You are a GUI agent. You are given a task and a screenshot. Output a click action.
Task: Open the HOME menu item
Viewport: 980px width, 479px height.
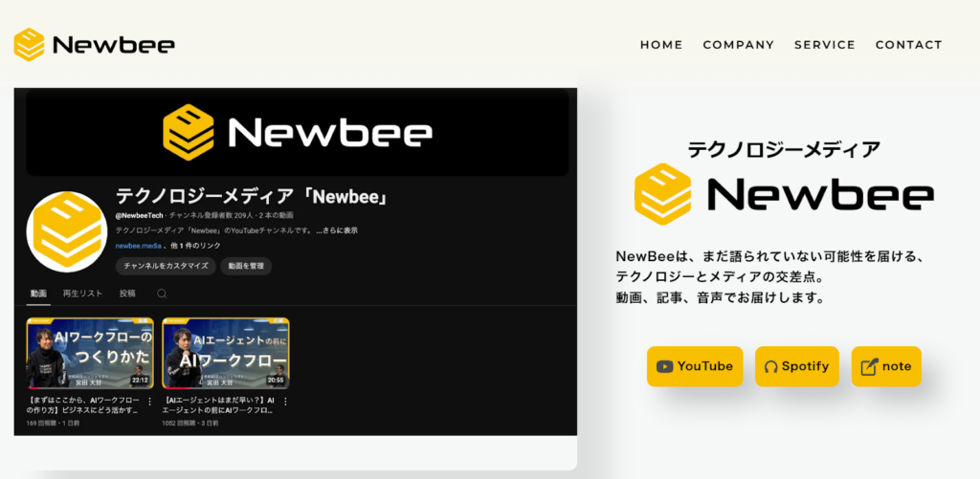[661, 45]
